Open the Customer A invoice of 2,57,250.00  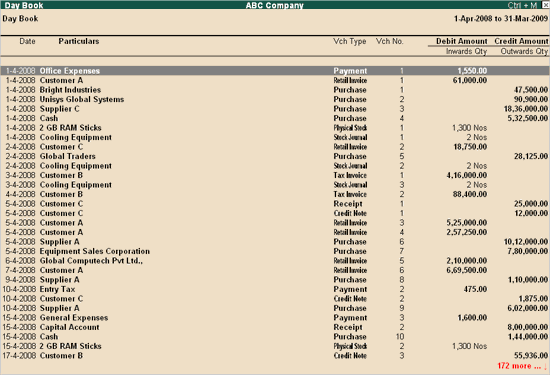275,232
